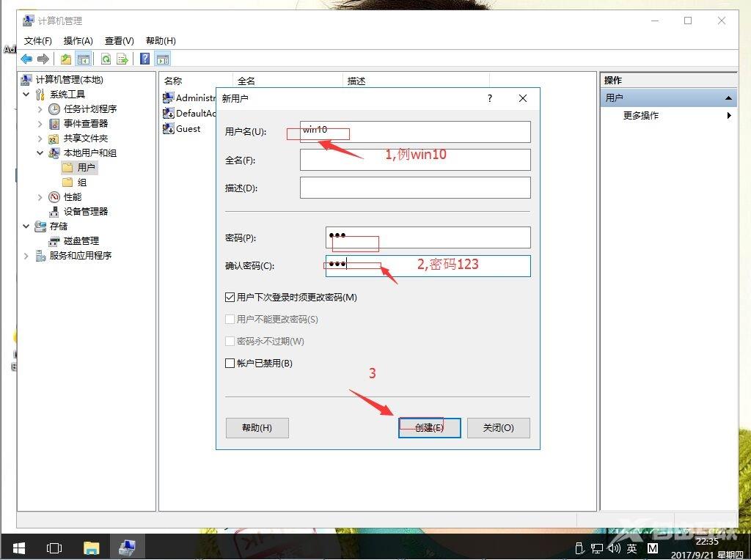Expand 更多操作 submenu arrow
This screenshot has width=751, height=560.
point(729,116)
